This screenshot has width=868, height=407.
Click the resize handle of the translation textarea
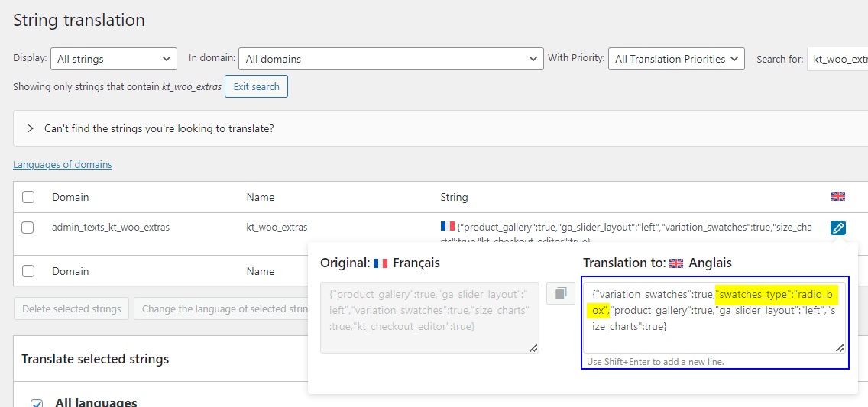click(839, 347)
